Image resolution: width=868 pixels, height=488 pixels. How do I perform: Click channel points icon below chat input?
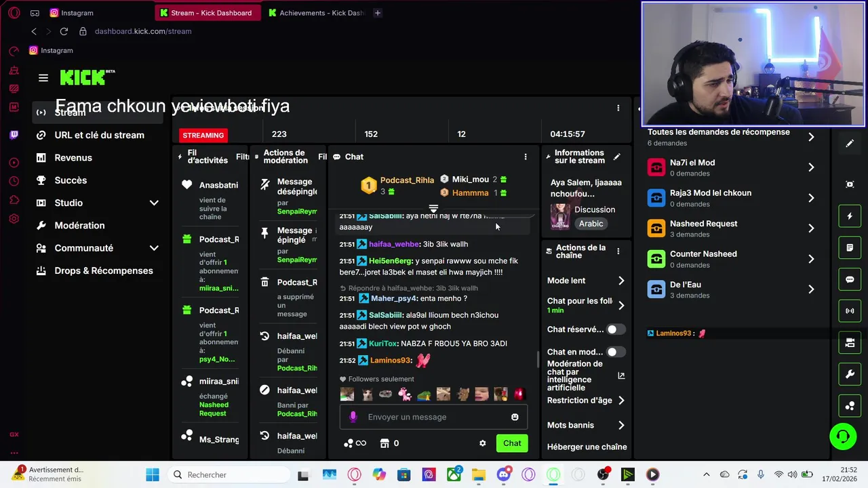[349, 443]
